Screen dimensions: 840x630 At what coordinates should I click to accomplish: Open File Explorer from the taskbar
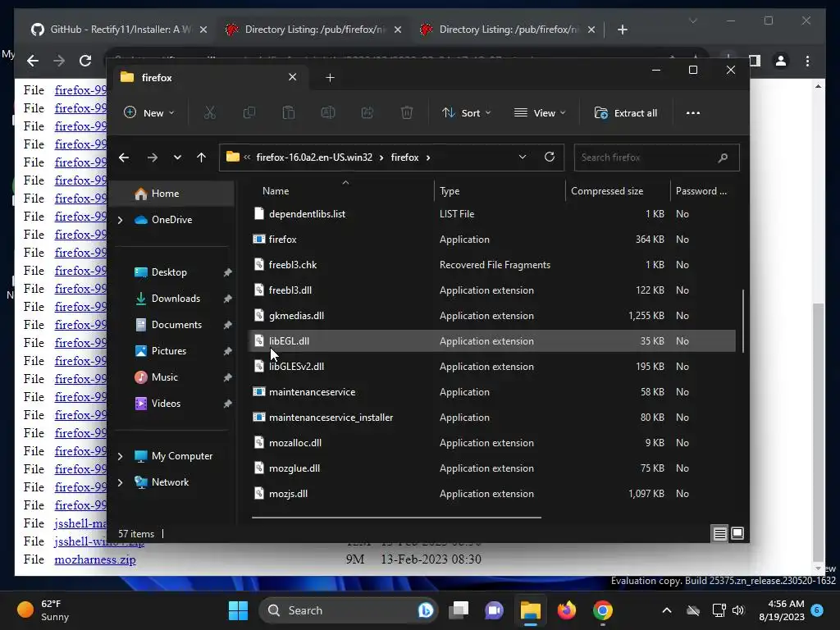click(531, 610)
